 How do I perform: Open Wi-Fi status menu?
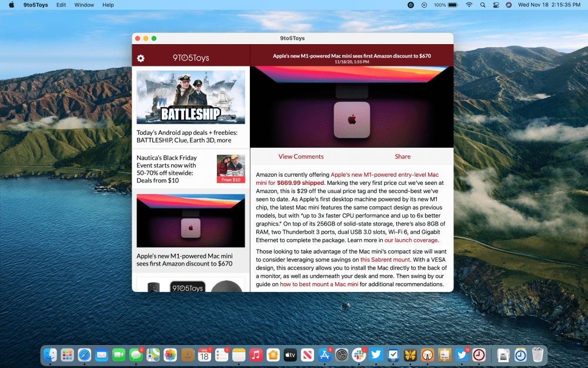pyautogui.click(x=469, y=5)
